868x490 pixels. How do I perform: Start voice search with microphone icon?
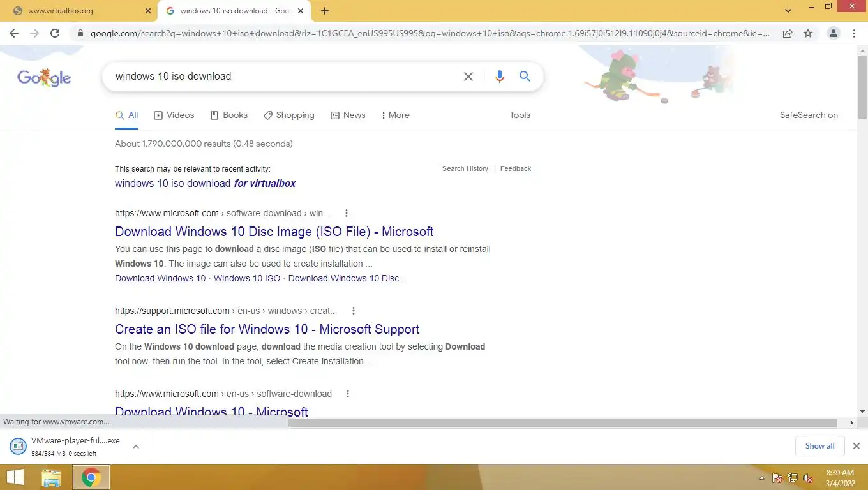pyautogui.click(x=499, y=77)
